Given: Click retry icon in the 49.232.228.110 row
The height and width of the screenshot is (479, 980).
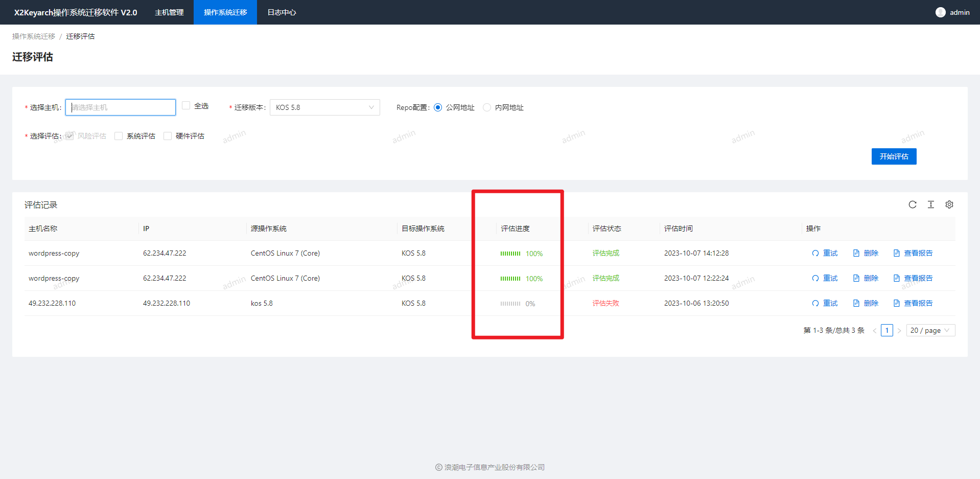Looking at the screenshot, I should 815,303.
